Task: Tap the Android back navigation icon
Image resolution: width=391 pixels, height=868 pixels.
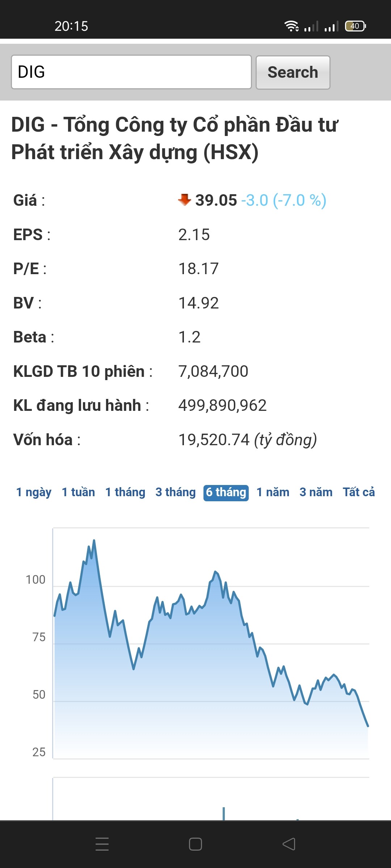Action: point(289,844)
